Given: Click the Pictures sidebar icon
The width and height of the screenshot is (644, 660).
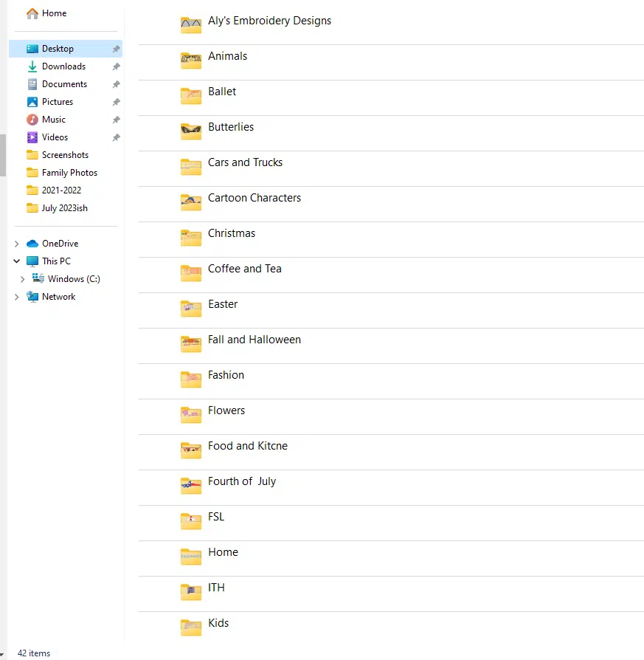Looking at the screenshot, I should pos(32,102).
